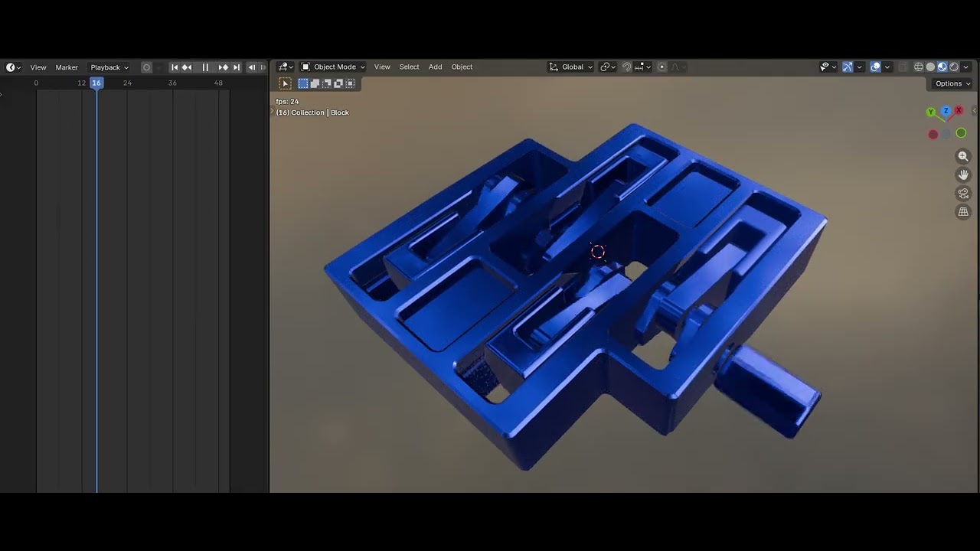Open the snapping options dropdown
The height and width of the screenshot is (551, 980).
pos(642,67)
